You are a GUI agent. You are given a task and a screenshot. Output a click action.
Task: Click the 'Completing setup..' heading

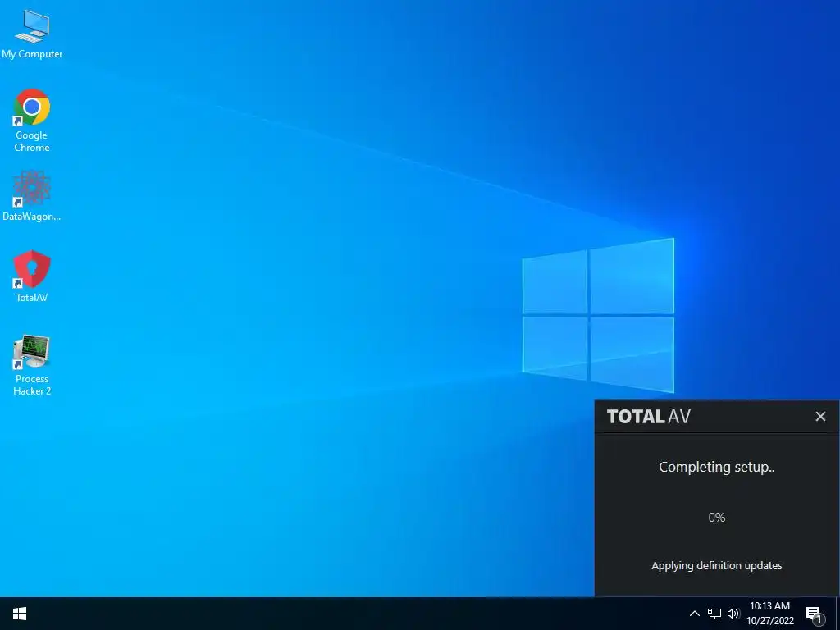pos(717,467)
